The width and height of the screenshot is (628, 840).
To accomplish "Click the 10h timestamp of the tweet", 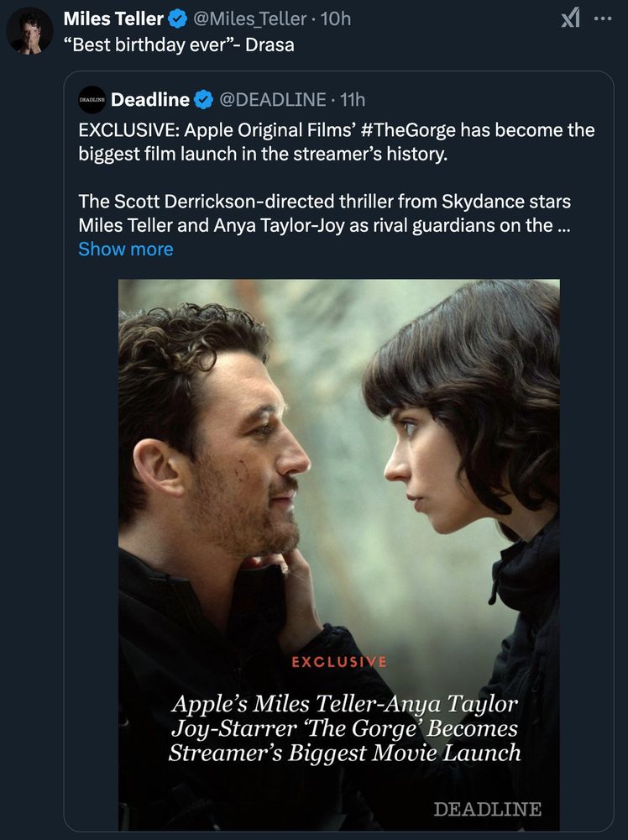I will point(336,18).
